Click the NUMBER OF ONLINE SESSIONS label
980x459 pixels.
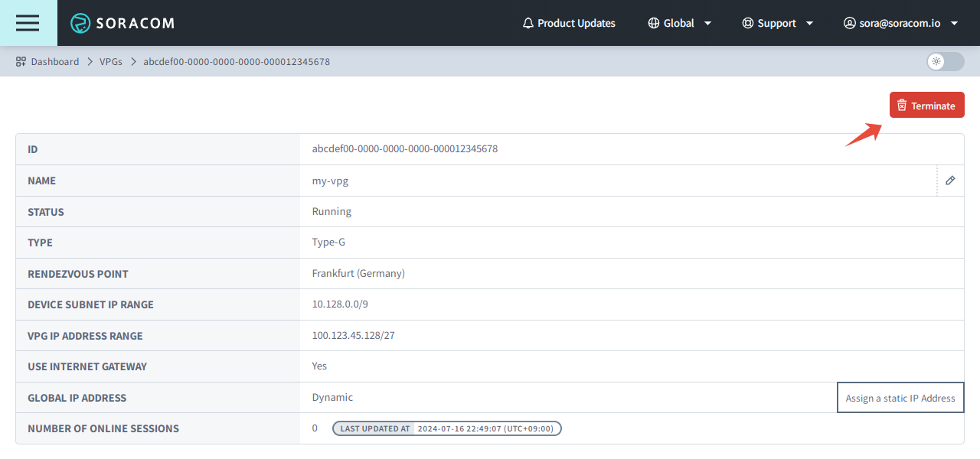tap(103, 428)
